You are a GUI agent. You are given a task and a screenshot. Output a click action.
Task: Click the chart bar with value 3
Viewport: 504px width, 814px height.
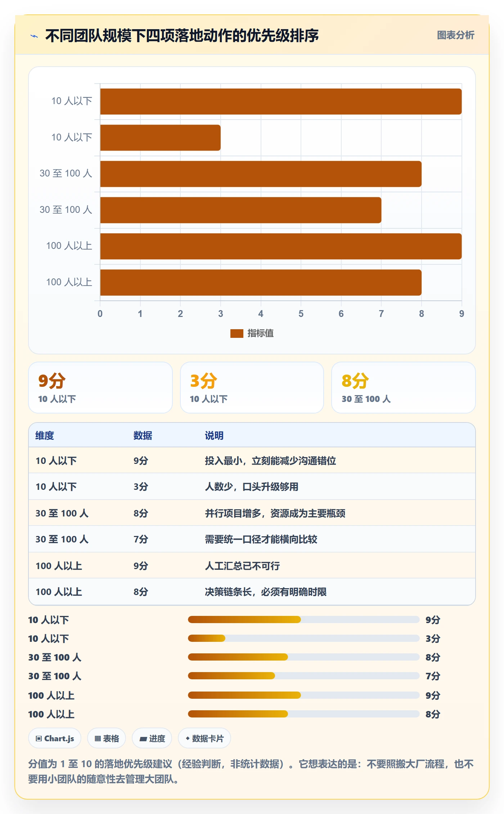tap(160, 138)
